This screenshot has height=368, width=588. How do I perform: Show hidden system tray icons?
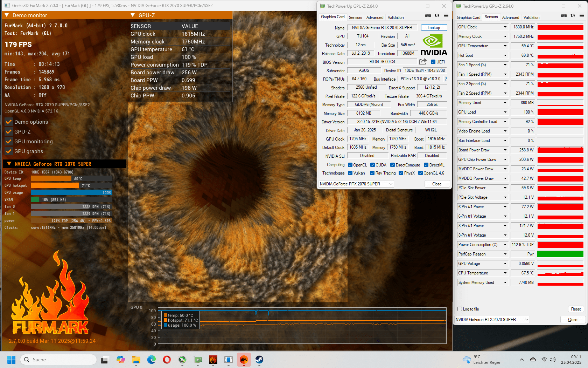click(521, 360)
